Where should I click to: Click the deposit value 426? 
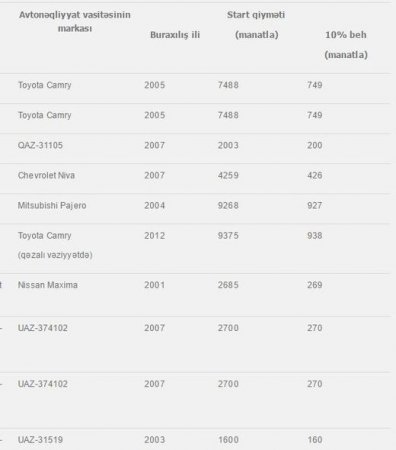tap(315, 175)
